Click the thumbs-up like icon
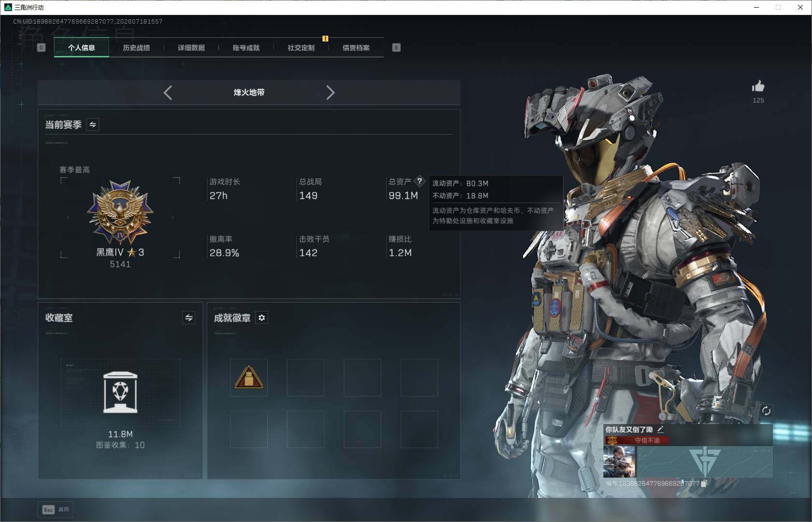Viewport: 812px width, 522px height. point(758,86)
